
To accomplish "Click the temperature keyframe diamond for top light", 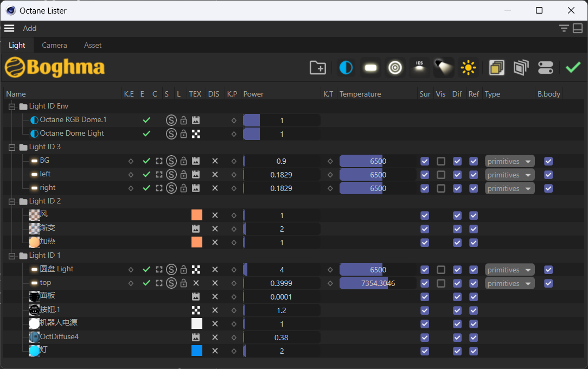I will click(x=330, y=283).
